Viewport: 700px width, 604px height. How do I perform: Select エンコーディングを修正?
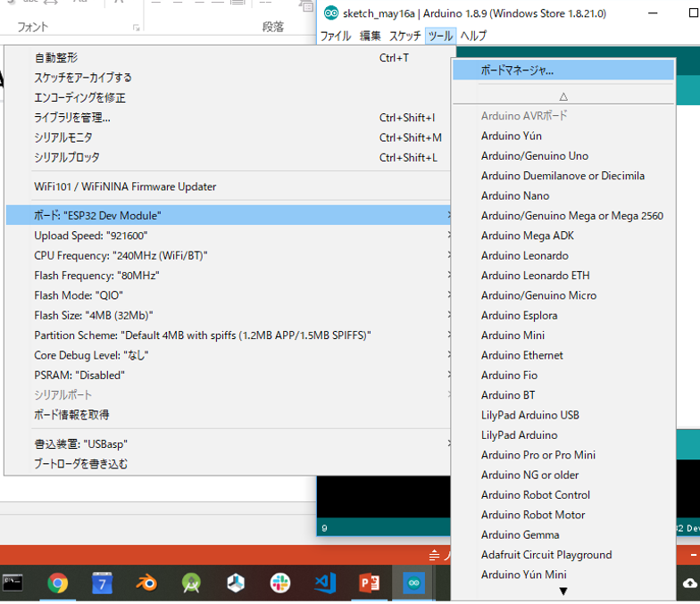pos(229,98)
